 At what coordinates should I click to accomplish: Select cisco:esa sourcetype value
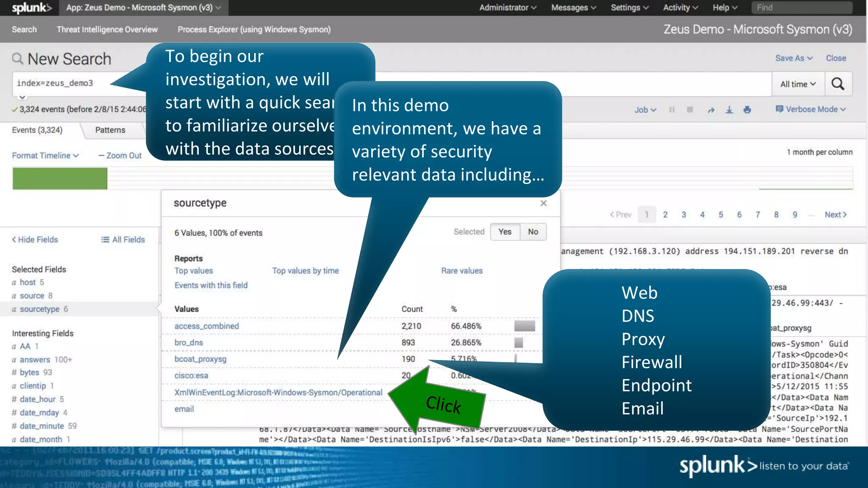pos(191,376)
